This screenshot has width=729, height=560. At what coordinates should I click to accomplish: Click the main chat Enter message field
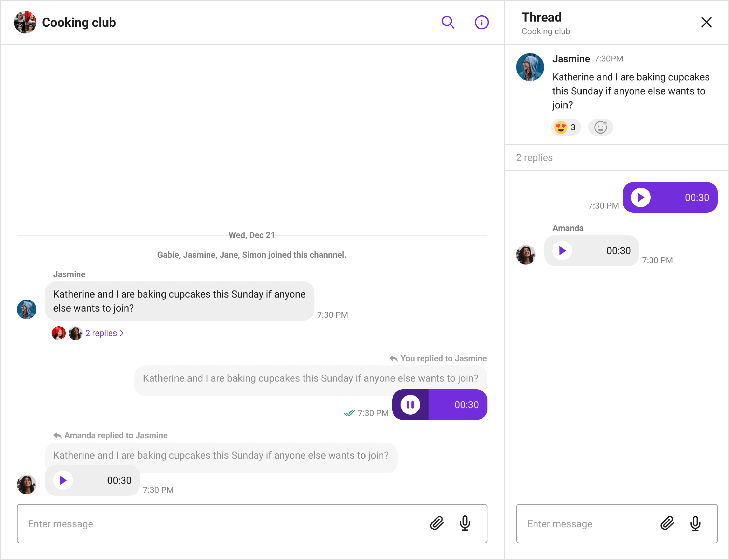[x=252, y=523]
